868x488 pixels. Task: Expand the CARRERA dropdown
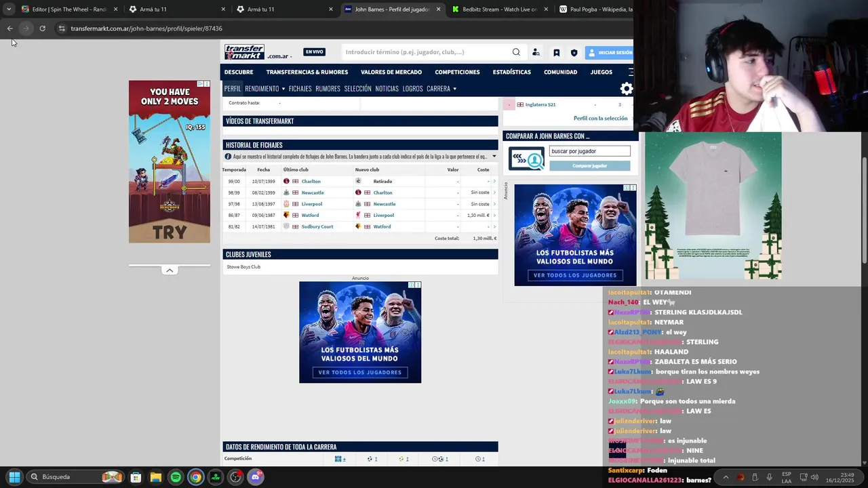441,89
